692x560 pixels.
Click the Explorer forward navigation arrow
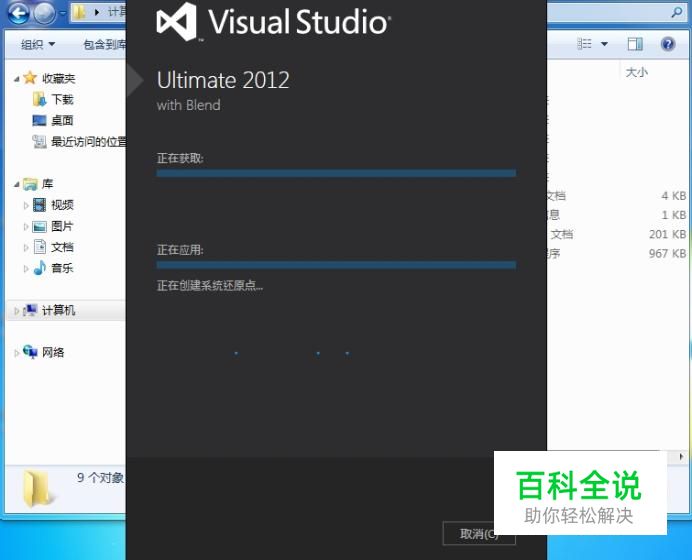click(x=45, y=13)
